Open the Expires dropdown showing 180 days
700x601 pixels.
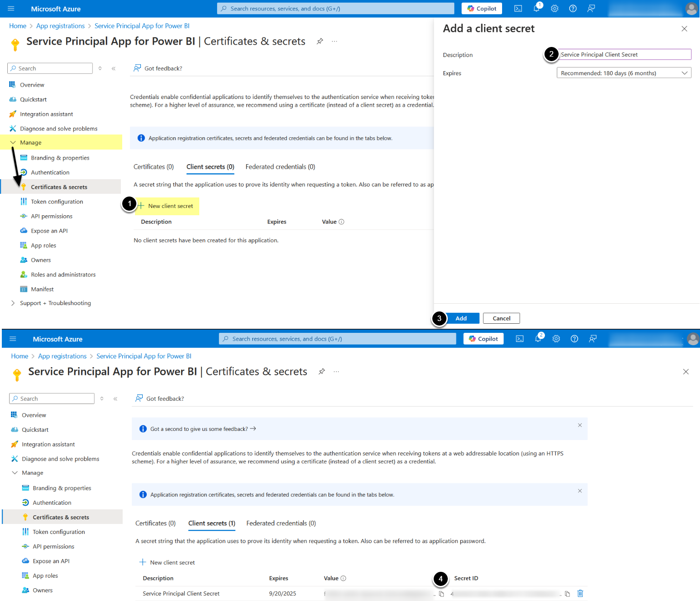(624, 73)
